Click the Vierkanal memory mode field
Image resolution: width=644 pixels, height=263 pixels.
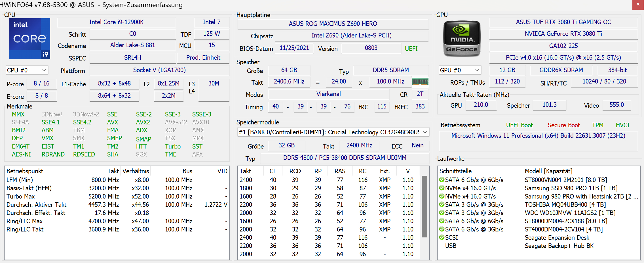pos(328,94)
